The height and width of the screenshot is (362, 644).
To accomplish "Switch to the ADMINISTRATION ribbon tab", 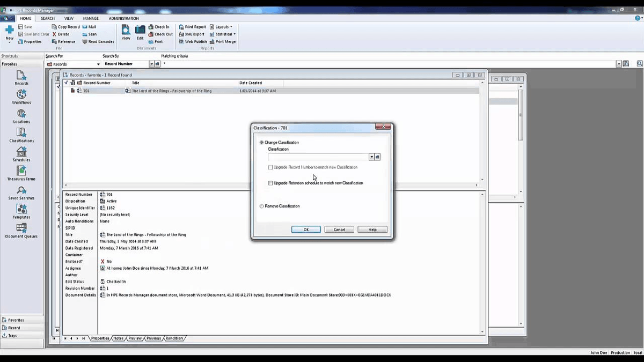I will pyautogui.click(x=124, y=18).
